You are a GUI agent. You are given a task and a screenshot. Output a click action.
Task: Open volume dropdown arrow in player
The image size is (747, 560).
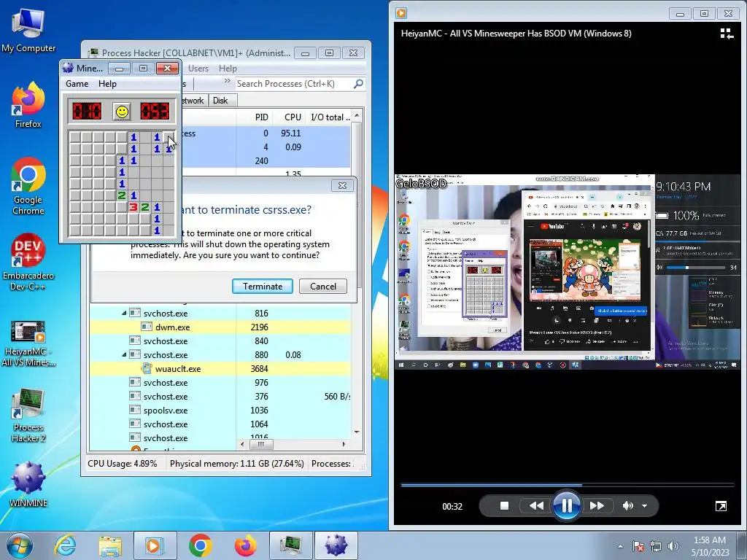(x=645, y=506)
